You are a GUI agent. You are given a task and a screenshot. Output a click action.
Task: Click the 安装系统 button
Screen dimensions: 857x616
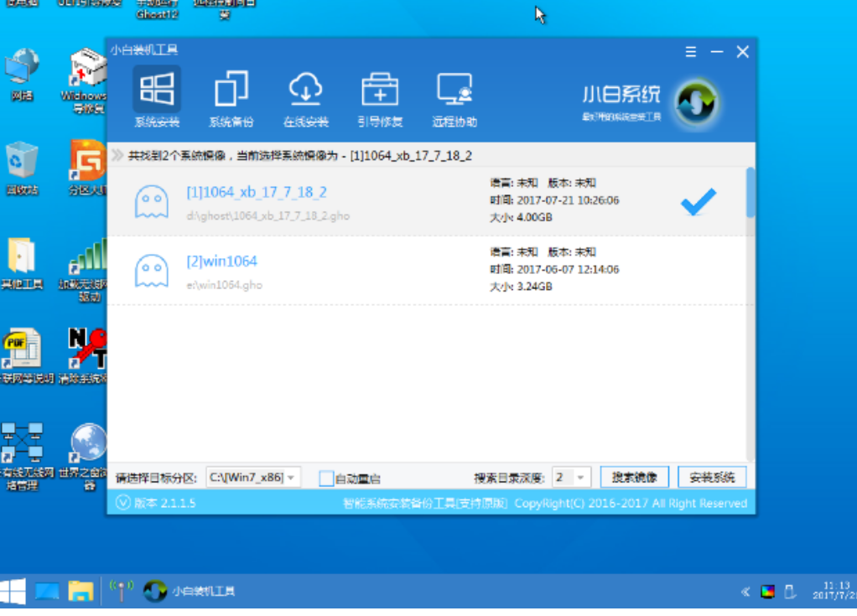pyautogui.click(x=712, y=478)
